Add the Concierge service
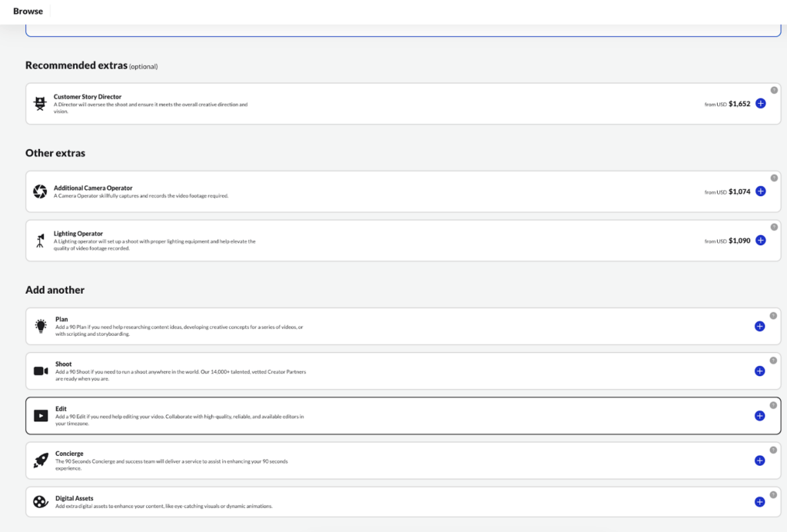The height and width of the screenshot is (532, 787). coord(759,461)
